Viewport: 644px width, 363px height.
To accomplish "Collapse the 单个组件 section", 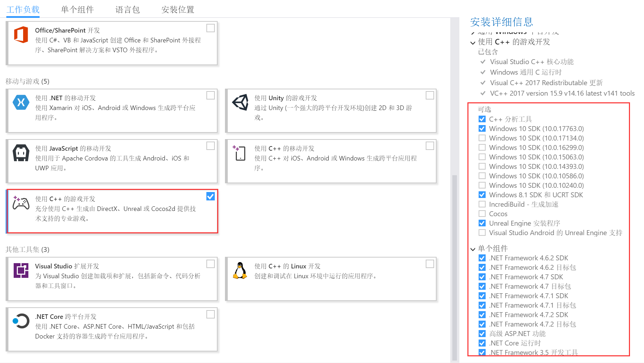I will tap(473, 249).
